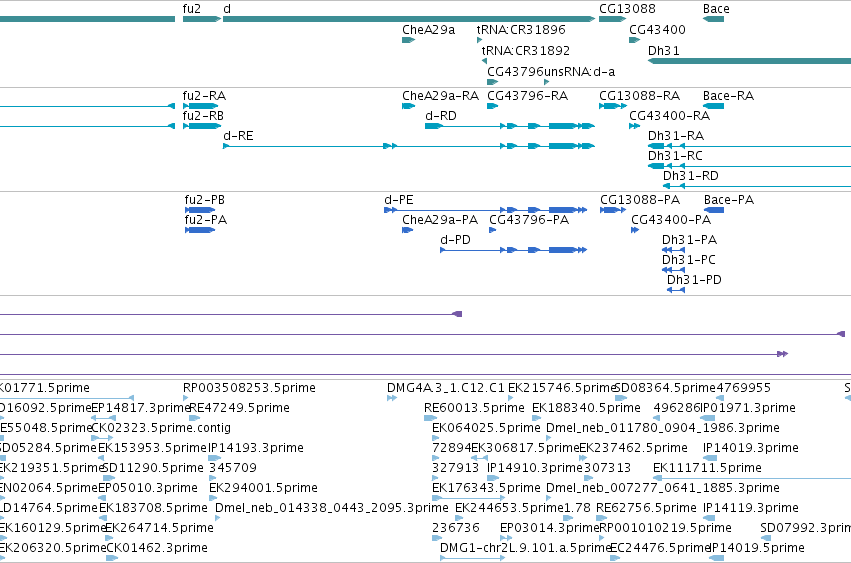Click the IP14119.3prime EST label
Screen dimensions: 851x563
pyautogui.click(x=751, y=508)
